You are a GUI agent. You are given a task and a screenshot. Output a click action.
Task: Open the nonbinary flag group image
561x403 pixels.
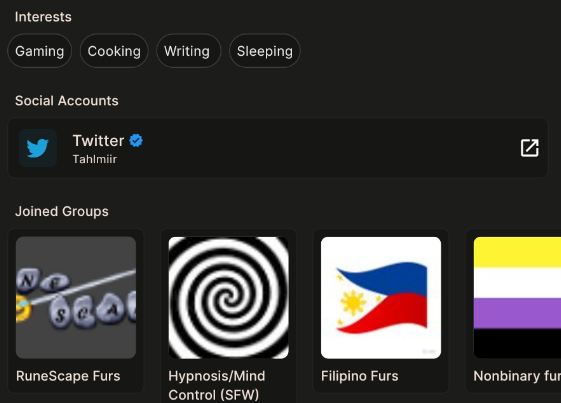pos(517,297)
